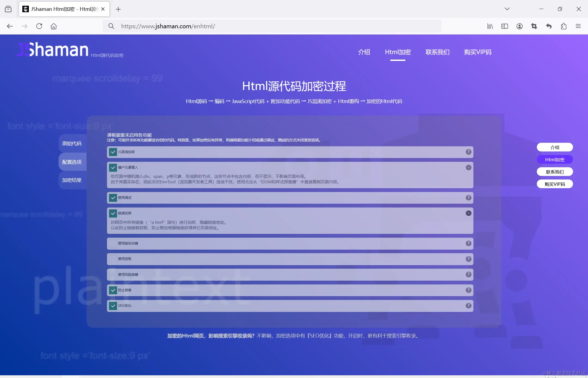Open the extensions puzzle icon
The image size is (588, 378).
click(x=563, y=26)
